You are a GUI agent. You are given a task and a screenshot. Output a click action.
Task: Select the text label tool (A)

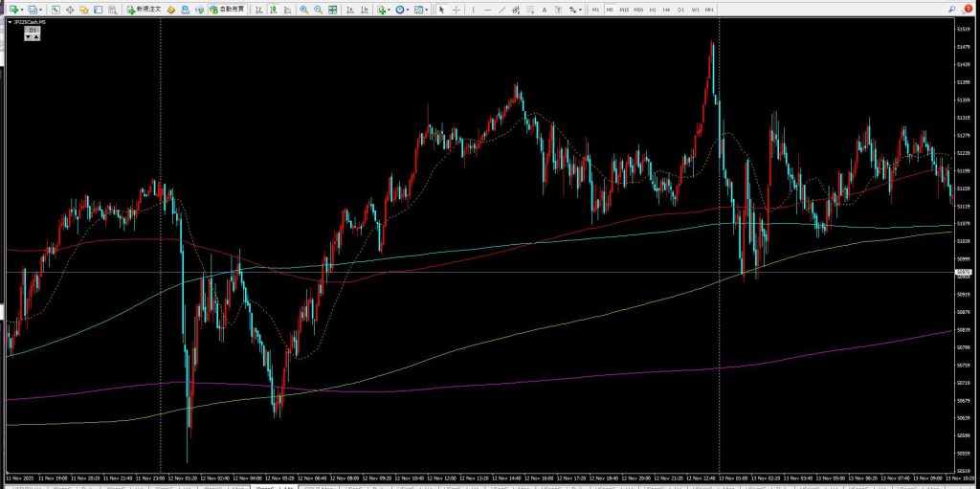(x=544, y=10)
